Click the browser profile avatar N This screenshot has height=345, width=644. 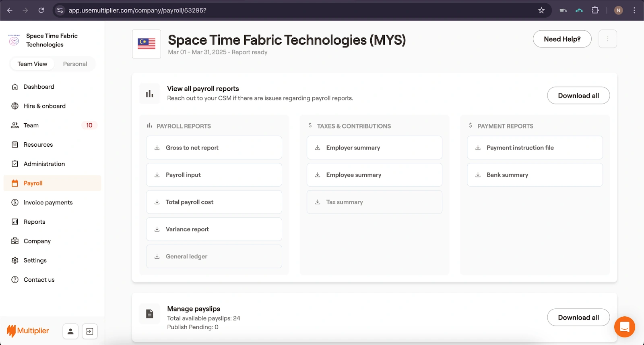coord(619,10)
